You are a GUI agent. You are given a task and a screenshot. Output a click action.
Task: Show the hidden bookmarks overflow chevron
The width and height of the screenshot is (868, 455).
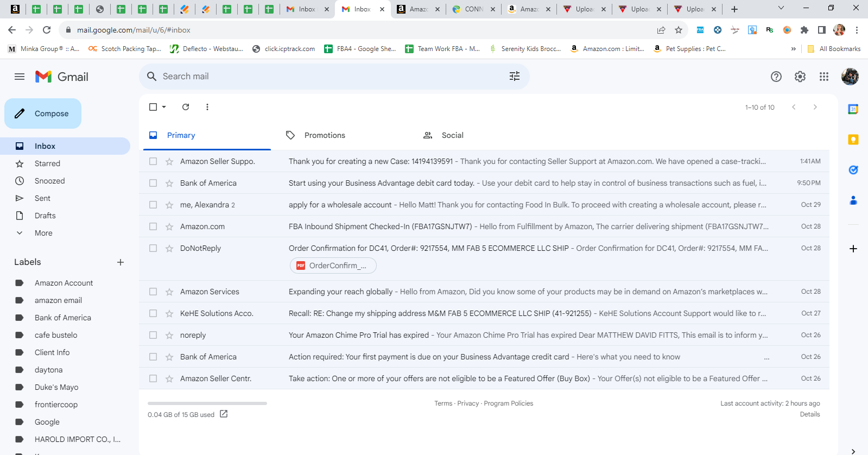pos(794,49)
